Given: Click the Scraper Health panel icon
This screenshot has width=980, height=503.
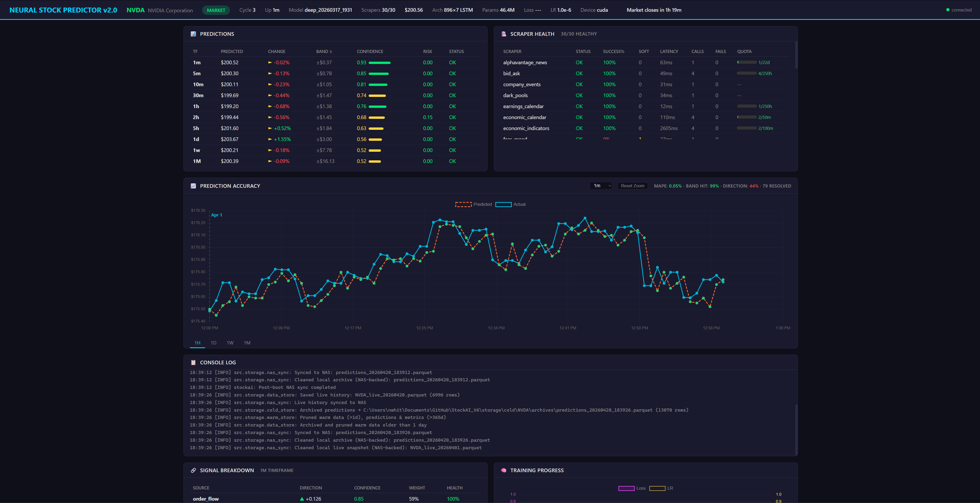Looking at the screenshot, I should click(504, 34).
